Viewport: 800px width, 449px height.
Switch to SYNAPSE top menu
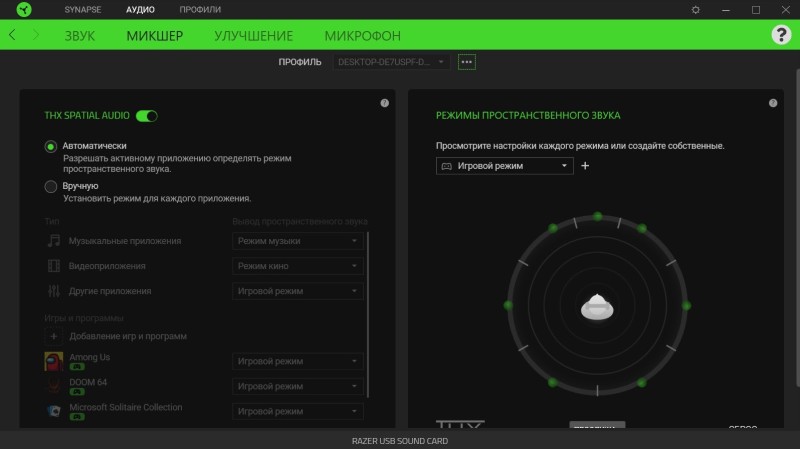[x=83, y=10]
